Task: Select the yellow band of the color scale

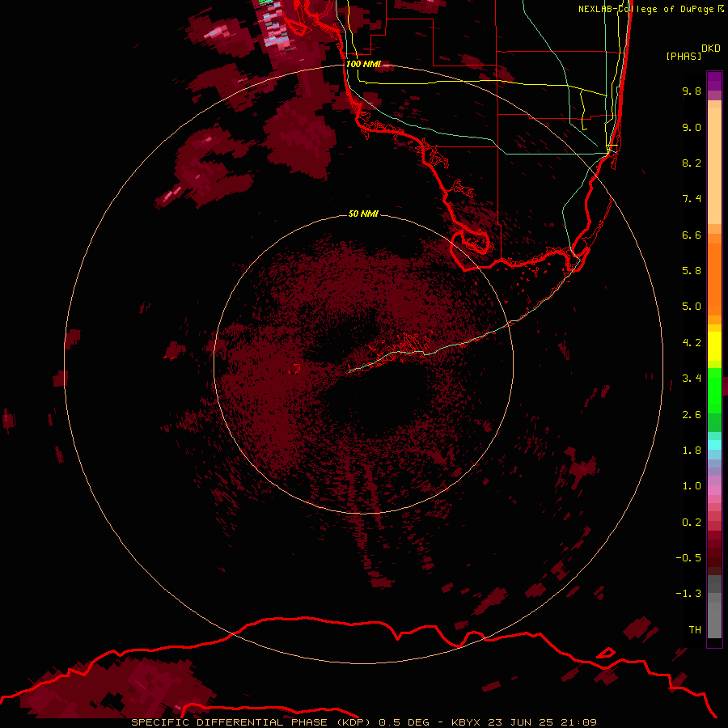Action: [714, 346]
